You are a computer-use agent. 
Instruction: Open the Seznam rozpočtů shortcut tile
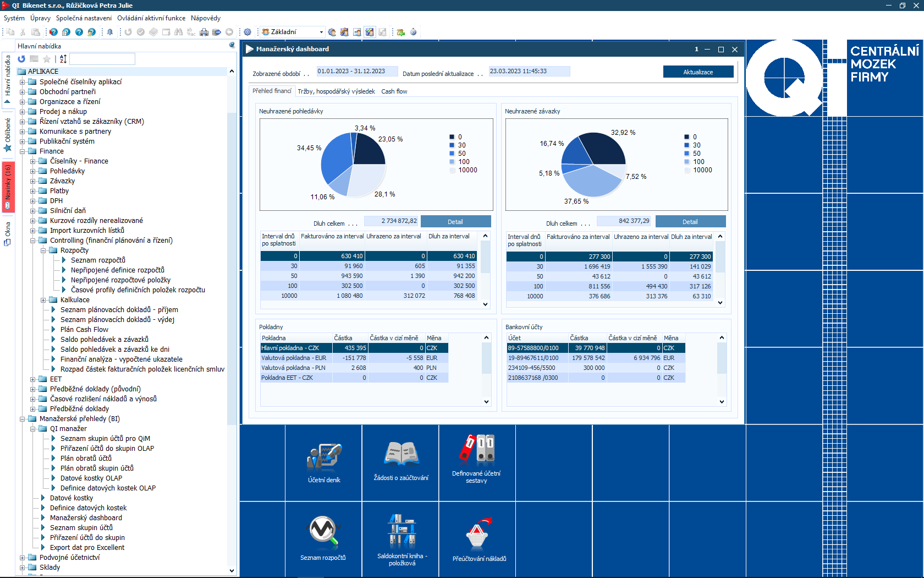(323, 538)
